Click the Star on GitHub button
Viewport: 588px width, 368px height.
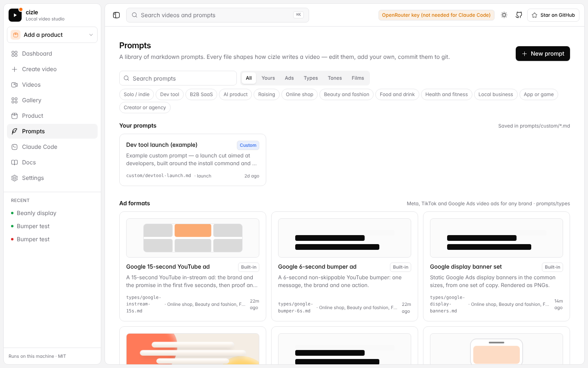(553, 15)
